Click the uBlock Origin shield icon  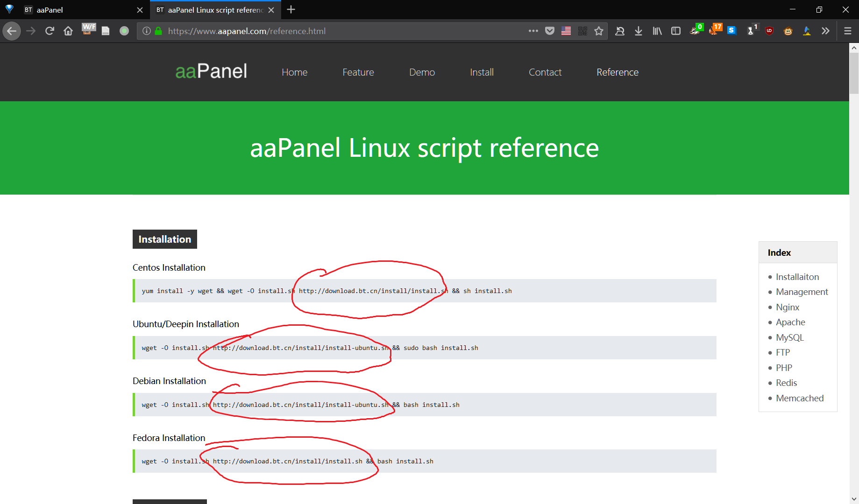(769, 31)
